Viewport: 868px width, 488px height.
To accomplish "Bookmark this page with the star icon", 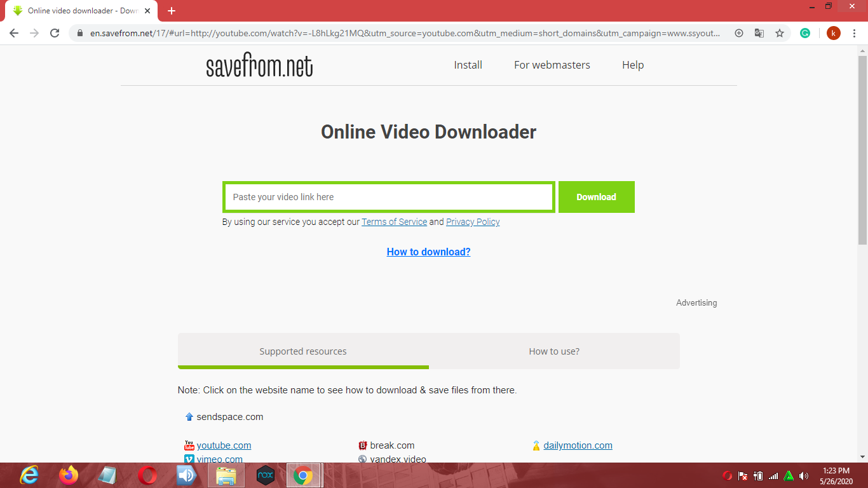I will click(x=780, y=33).
